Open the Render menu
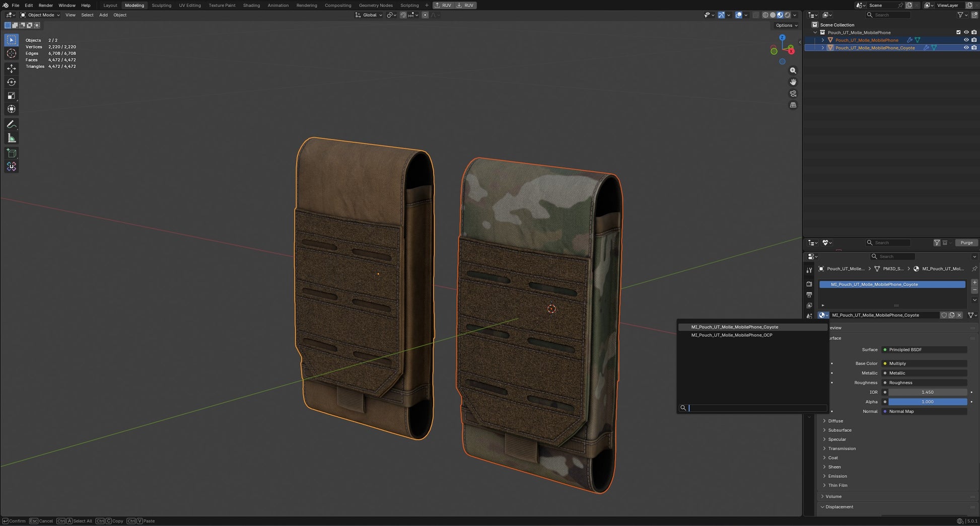The image size is (980, 526). point(45,5)
